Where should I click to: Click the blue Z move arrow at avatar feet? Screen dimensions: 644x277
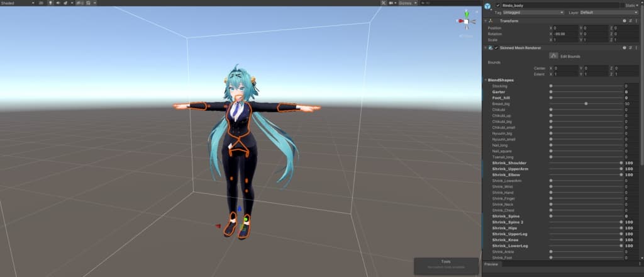[x=240, y=208]
